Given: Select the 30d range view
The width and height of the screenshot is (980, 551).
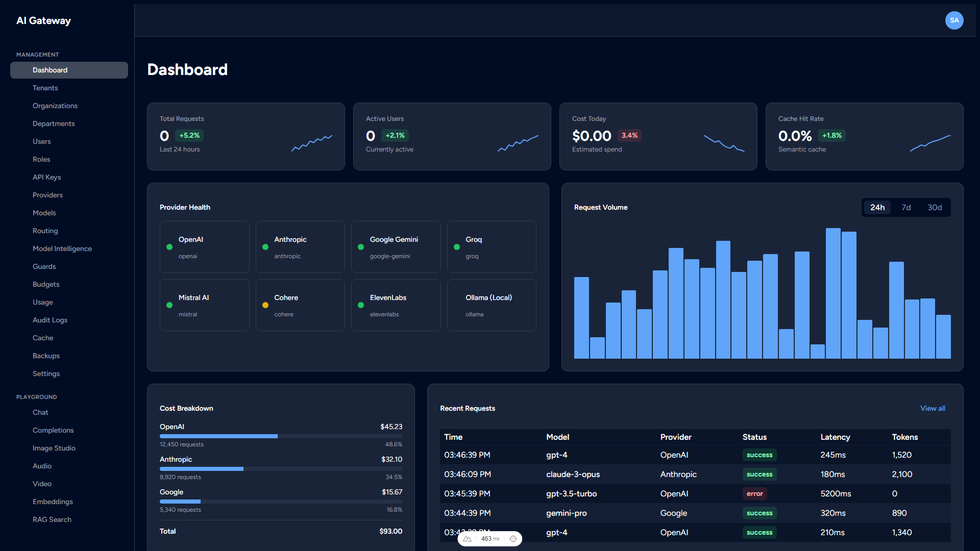Looking at the screenshot, I should tap(934, 207).
